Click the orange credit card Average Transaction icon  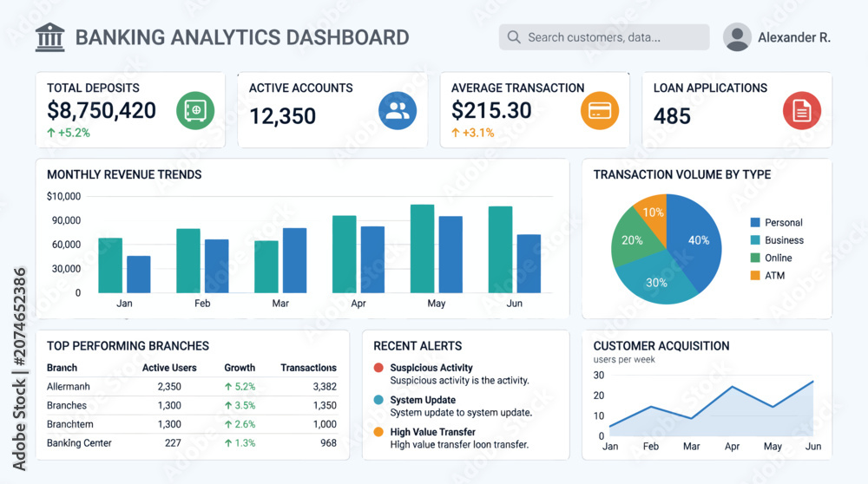(x=600, y=111)
